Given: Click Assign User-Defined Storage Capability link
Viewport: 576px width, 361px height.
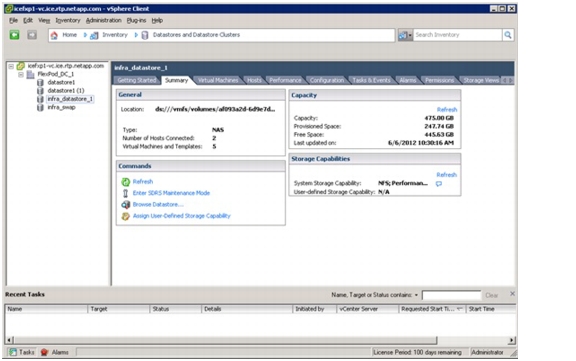Looking at the screenshot, I should coord(181,216).
